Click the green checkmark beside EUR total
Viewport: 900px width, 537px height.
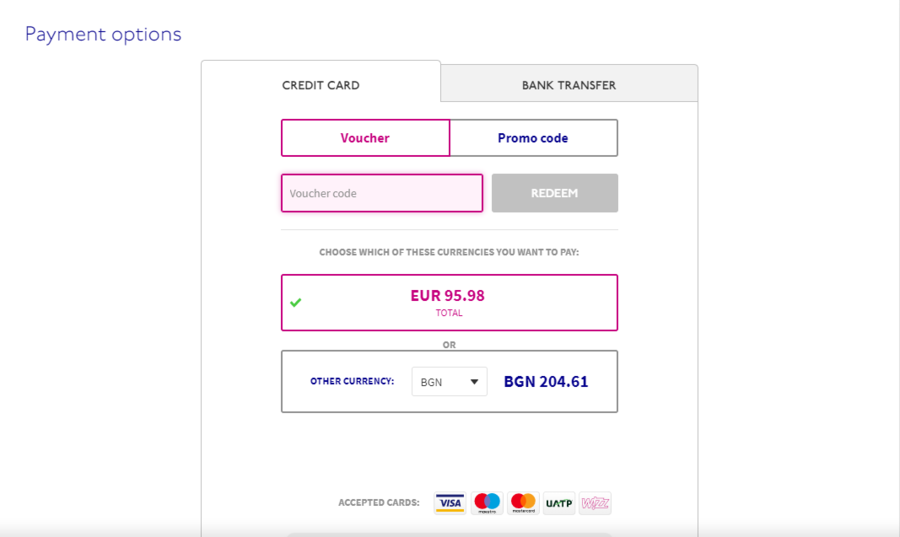(296, 302)
